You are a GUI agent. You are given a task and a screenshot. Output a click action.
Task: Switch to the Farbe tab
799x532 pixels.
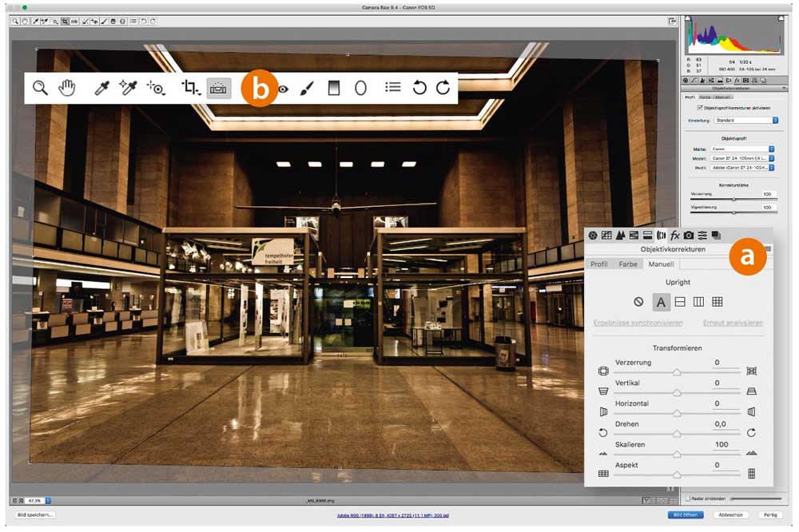coord(629,264)
